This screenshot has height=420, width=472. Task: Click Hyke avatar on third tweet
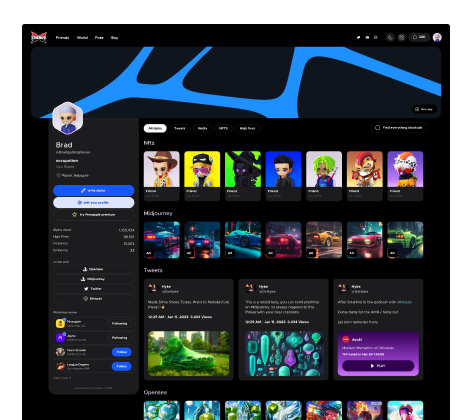pyautogui.click(x=343, y=288)
